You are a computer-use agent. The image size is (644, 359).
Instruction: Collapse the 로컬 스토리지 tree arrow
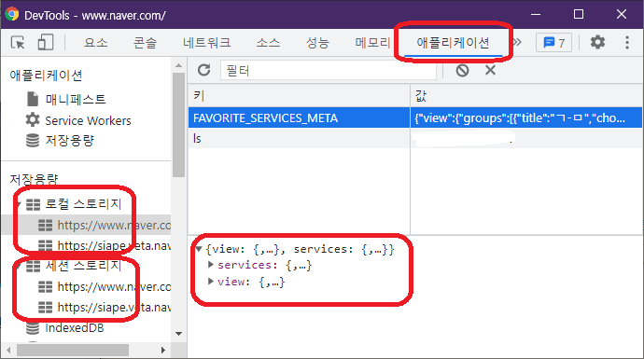19,204
